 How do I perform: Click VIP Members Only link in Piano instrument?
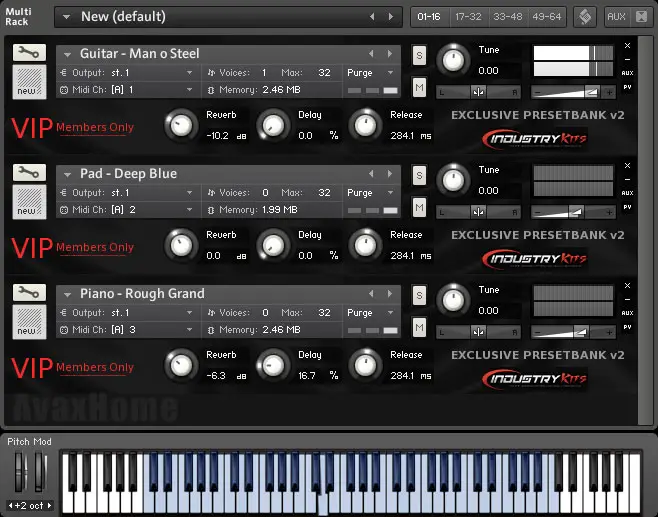72,368
